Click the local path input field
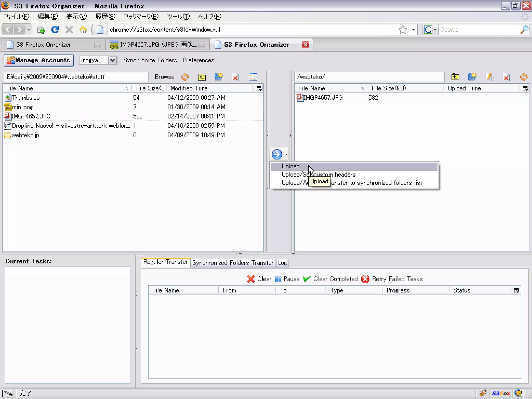This screenshot has height=399, width=532. (76, 77)
